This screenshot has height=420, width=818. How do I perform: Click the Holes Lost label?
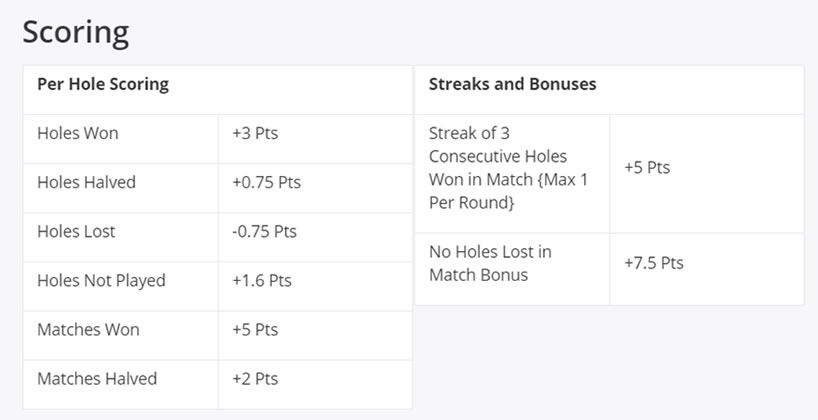(76, 231)
